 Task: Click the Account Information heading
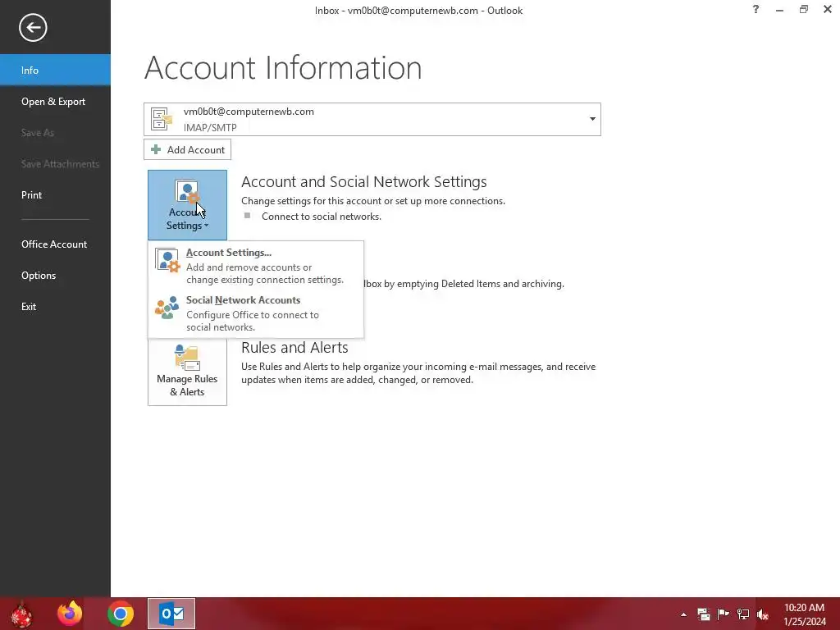(283, 68)
